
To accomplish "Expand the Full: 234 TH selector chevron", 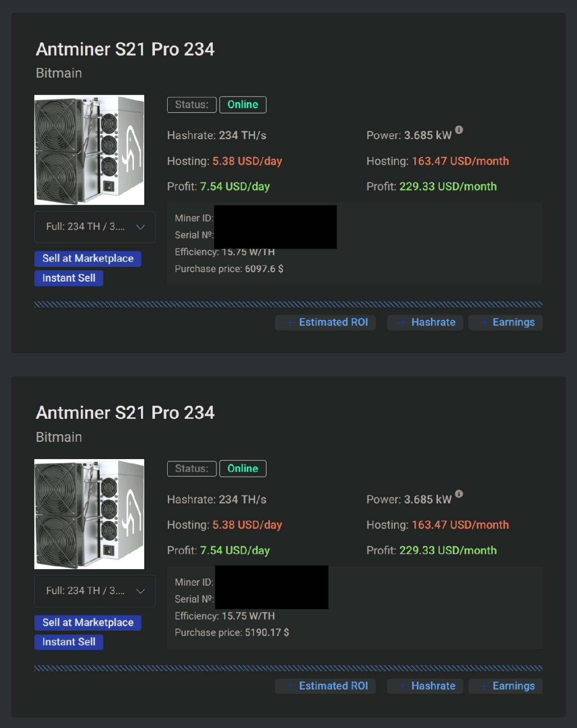I will (140, 227).
